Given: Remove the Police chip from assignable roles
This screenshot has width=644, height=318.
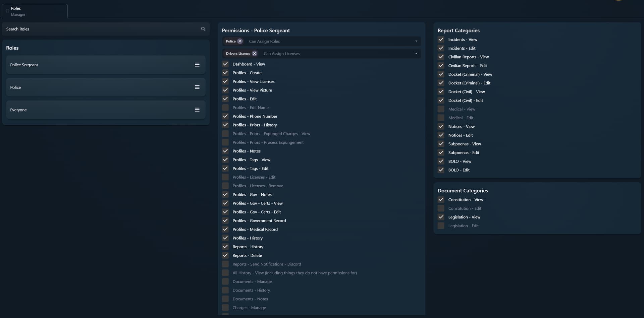Looking at the screenshot, I should click(240, 41).
